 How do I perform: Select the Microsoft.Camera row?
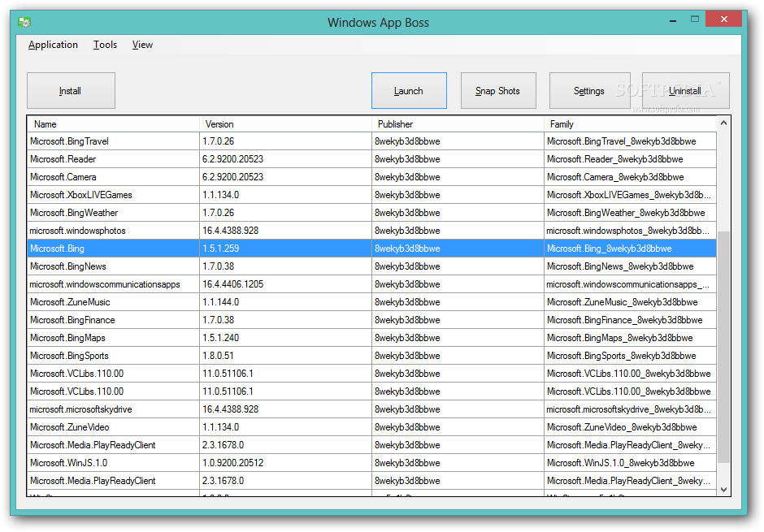[x=371, y=177]
